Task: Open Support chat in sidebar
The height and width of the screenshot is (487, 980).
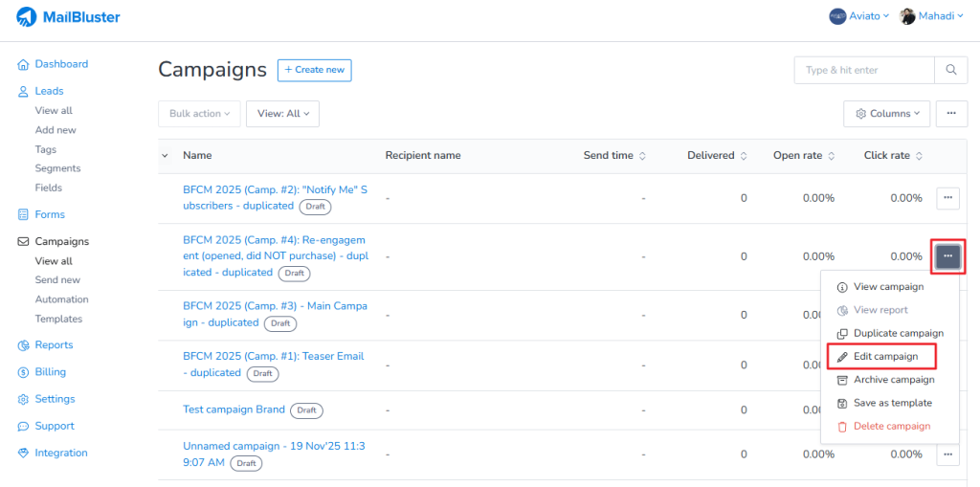Action: (54, 426)
